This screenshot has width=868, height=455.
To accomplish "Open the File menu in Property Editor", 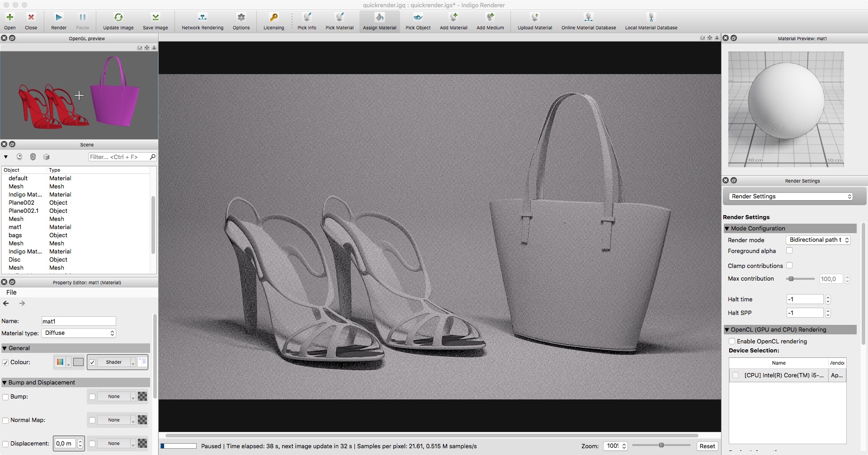I will 11,292.
